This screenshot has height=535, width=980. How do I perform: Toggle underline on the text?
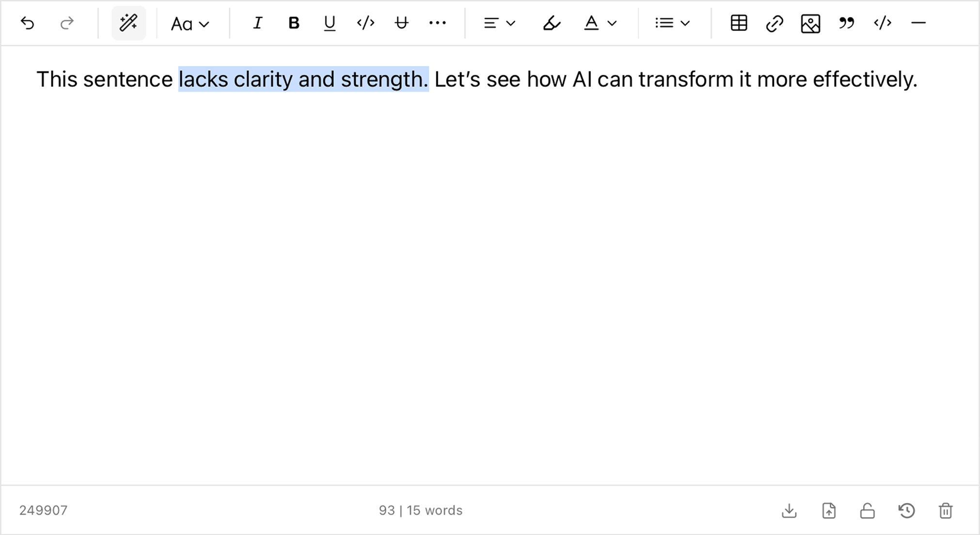click(x=330, y=23)
